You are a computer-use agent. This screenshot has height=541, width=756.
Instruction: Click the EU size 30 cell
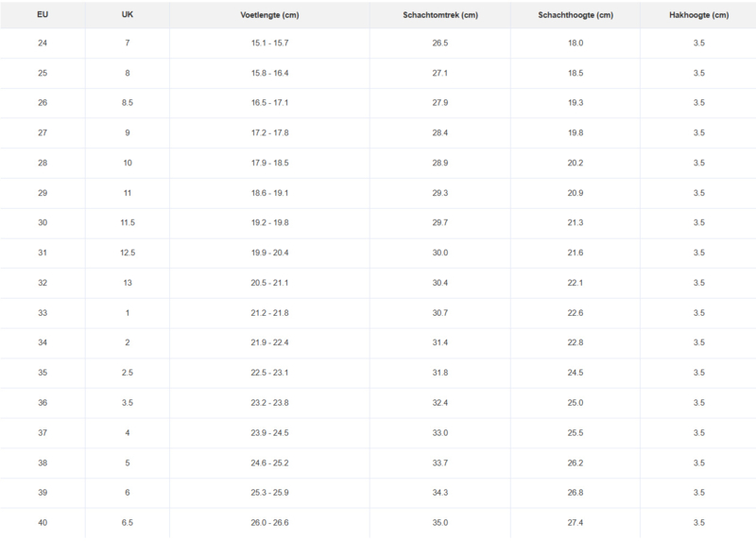(43, 222)
